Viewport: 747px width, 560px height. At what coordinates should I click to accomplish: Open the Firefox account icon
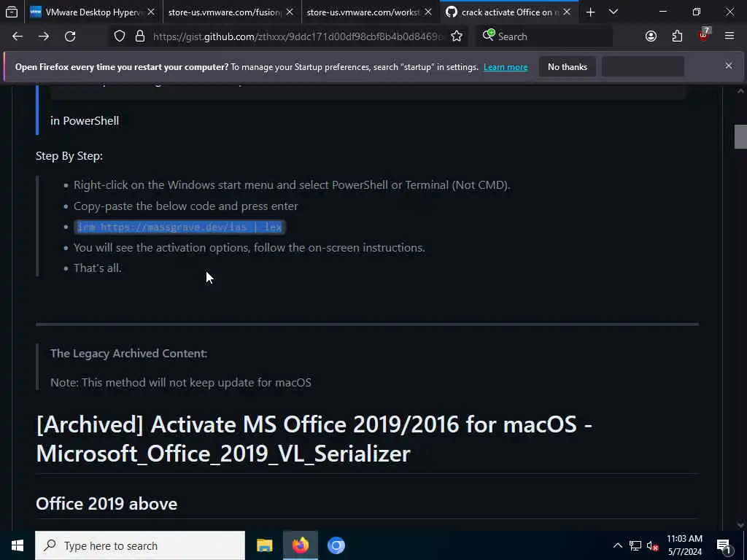click(x=651, y=36)
